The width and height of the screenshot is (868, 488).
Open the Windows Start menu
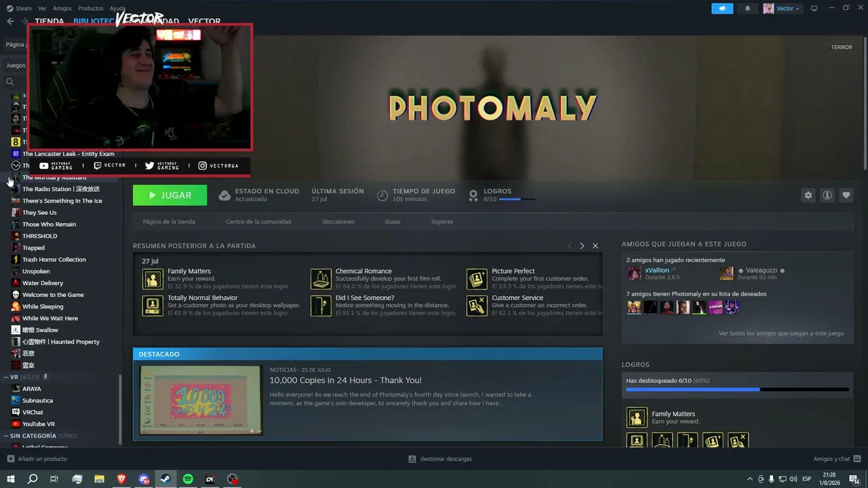(10, 479)
